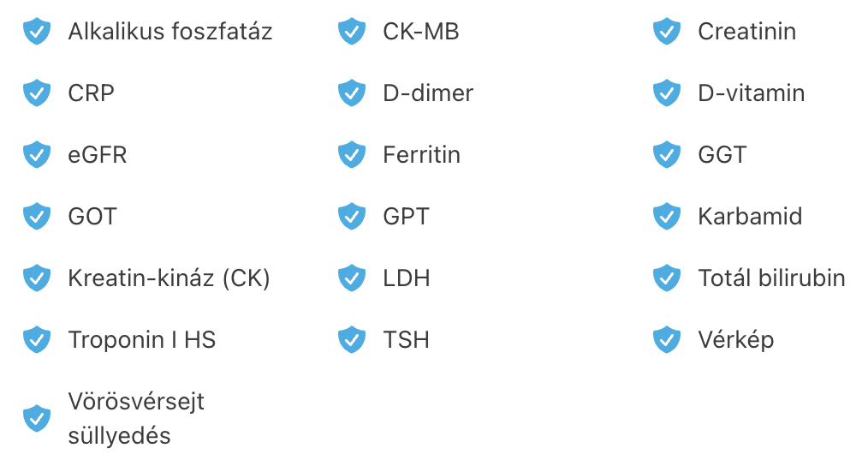This screenshot has height=466, width=868.
Task: Click the shield icon beside GGT
Action: point(667,154)
